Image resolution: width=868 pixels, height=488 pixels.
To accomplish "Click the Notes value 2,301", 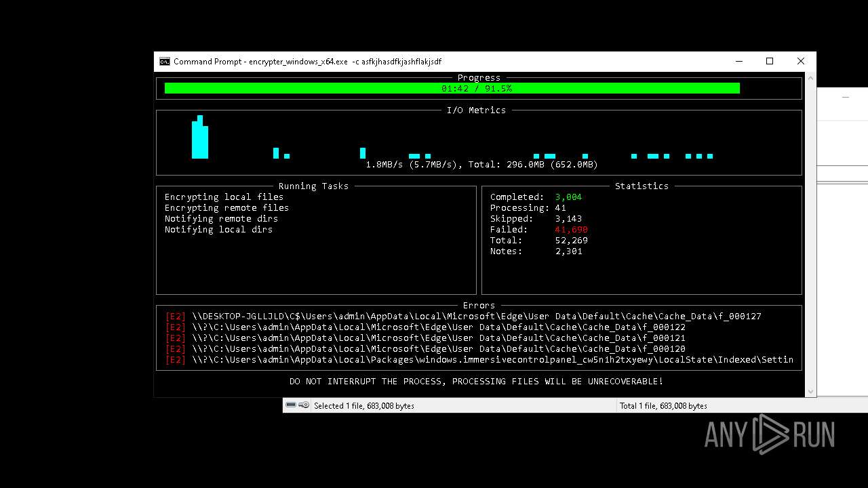I will 568,251.
